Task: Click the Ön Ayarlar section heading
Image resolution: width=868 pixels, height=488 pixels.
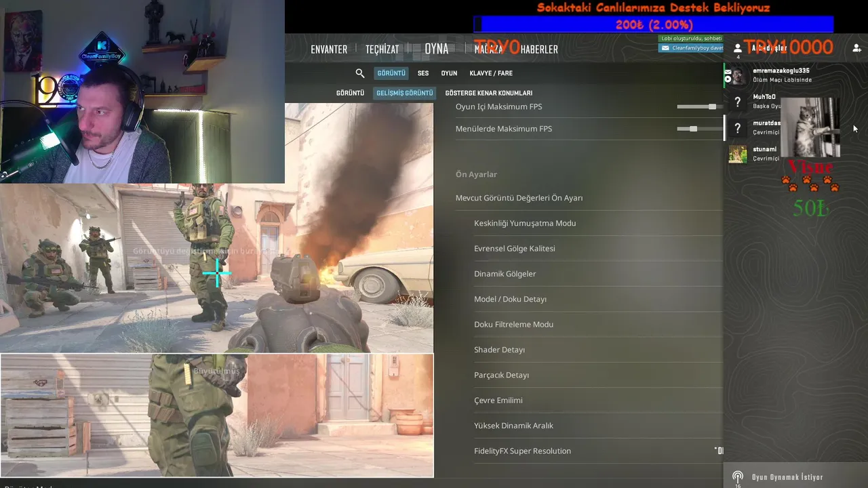Action: point(476,174)
